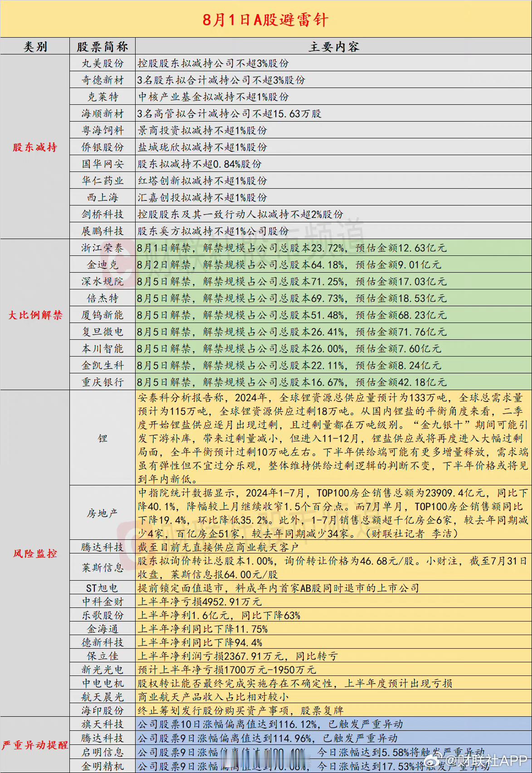
Task: Select stock name '西上海'
Action: click(102, 198)
